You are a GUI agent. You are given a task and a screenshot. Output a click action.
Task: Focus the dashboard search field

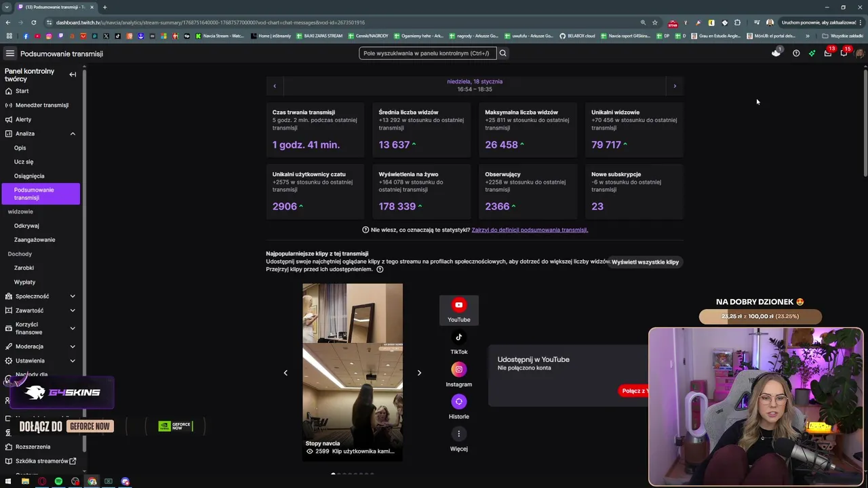pyautogui.click(x=428, y=53)
